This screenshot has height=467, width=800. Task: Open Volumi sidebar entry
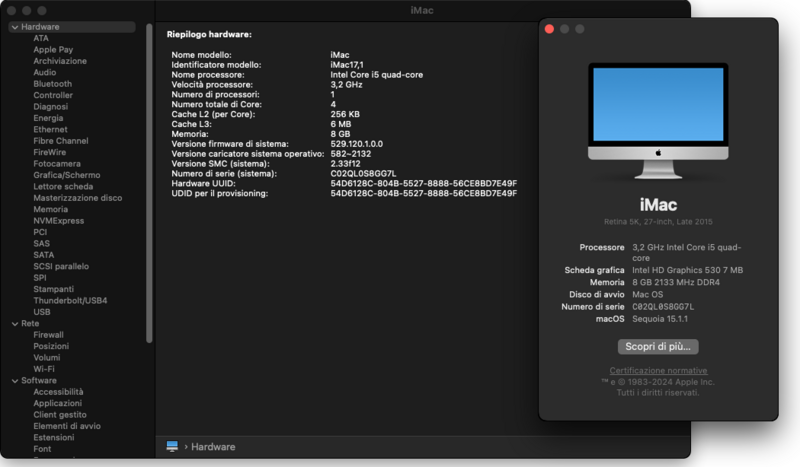pyautogui.click(x=46, y=358)
